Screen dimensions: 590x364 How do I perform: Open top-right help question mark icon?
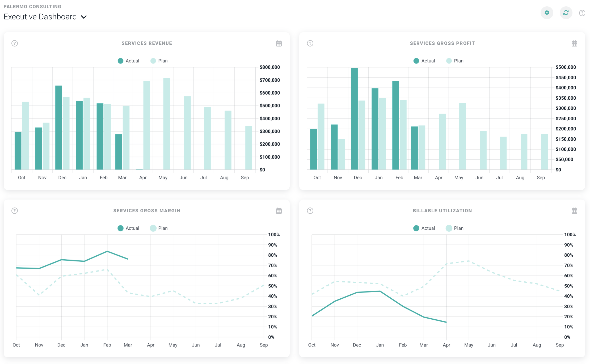pos(582,13)
